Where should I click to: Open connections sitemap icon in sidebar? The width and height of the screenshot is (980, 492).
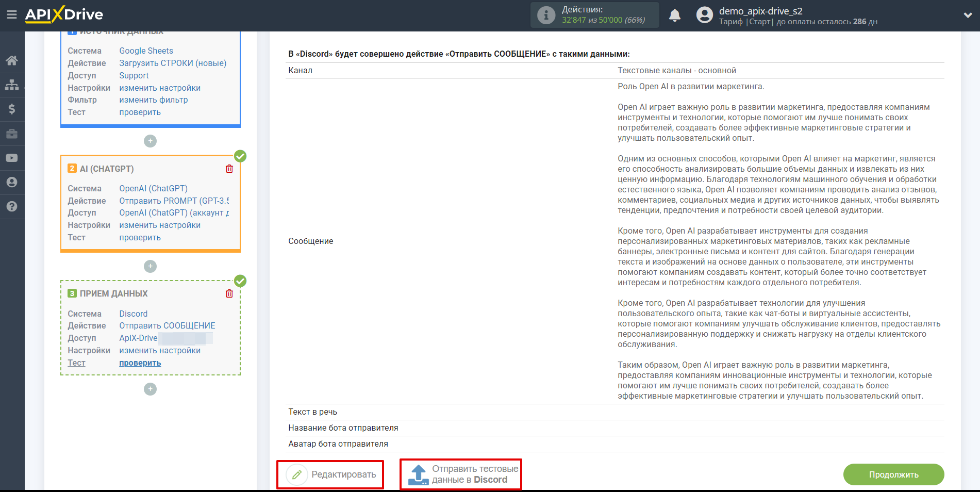[12, 85]
